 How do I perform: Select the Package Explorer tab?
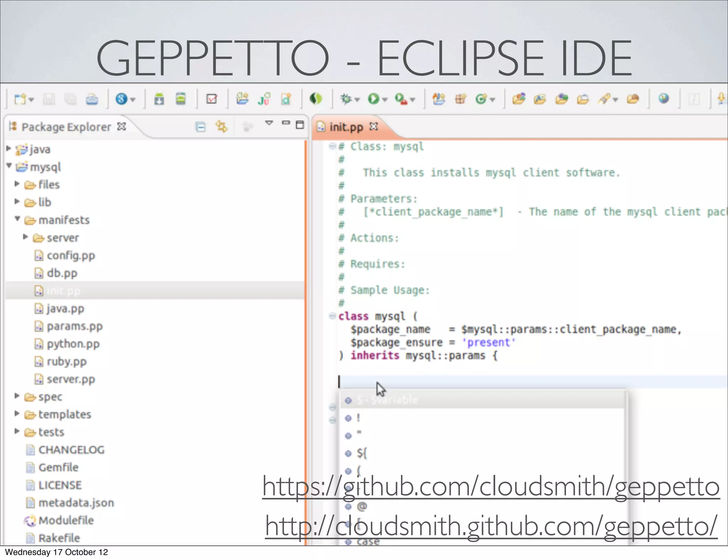pos(66,127)
